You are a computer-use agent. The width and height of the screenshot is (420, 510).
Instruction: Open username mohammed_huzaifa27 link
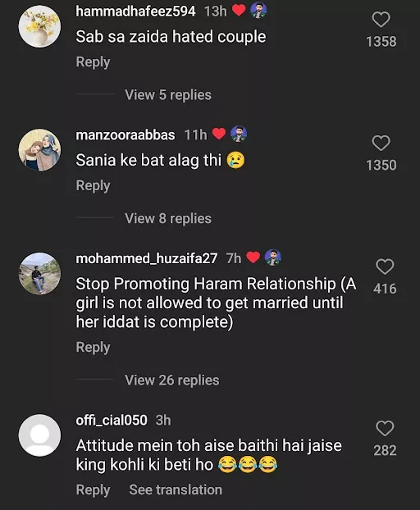(x=146, y=258)
